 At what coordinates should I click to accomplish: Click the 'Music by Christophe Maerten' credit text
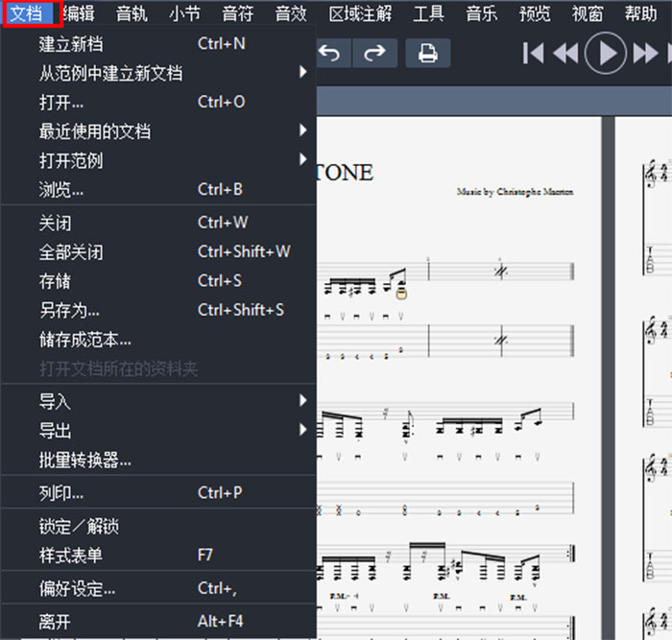pos(515,192)
